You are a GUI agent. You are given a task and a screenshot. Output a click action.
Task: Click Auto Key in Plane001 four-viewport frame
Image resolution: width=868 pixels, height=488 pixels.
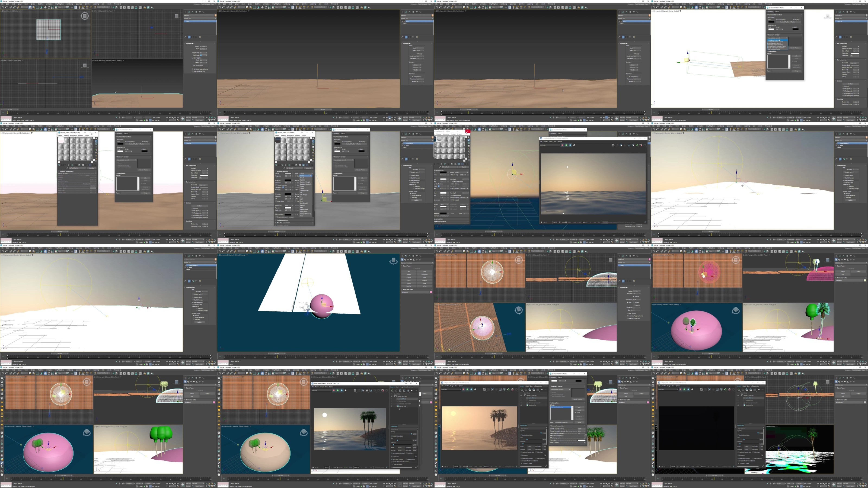point(189,118)
